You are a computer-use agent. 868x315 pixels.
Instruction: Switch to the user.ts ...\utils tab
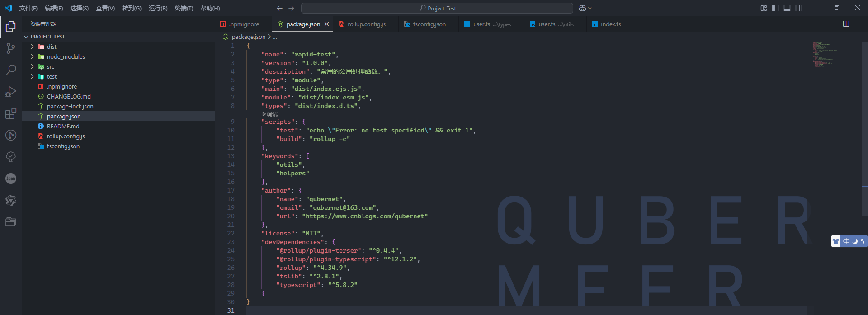click(556, 24)
